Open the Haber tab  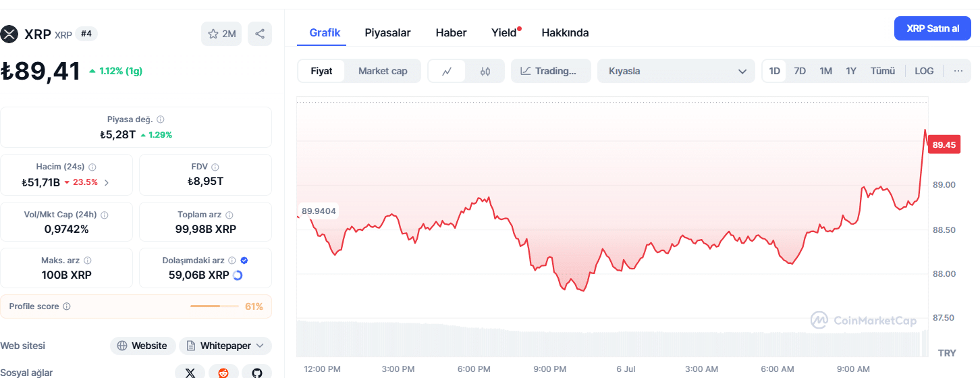[451, 32]
